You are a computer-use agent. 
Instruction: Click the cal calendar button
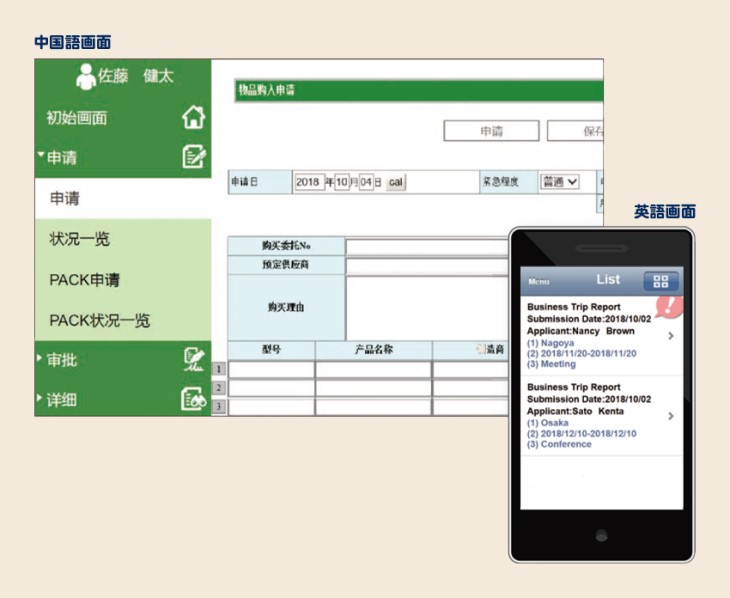click(x=395, y=182)
